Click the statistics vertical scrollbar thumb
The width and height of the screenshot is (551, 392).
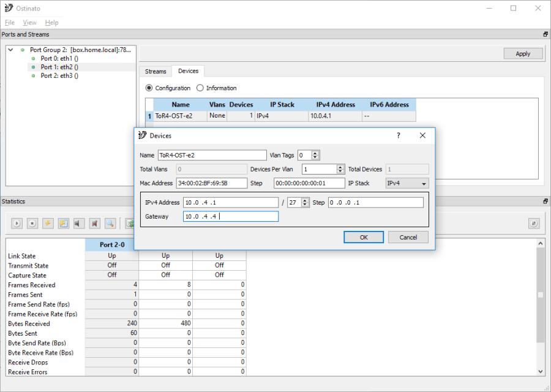541,295
